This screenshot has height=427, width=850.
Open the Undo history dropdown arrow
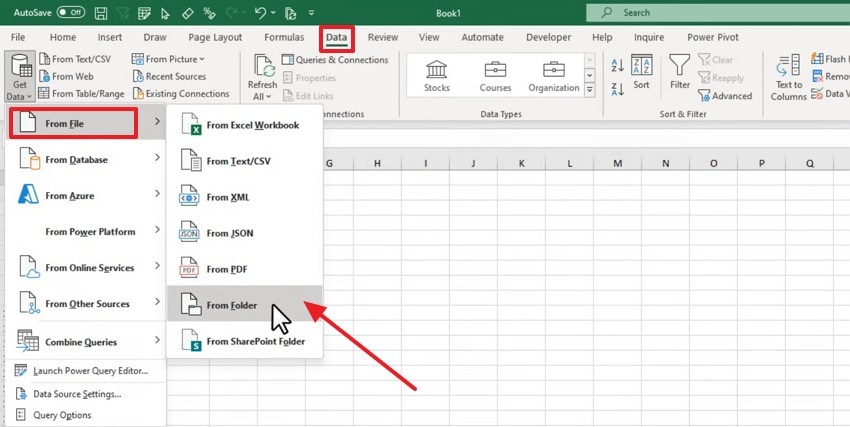pyautogui.click(x=273, y=13)
